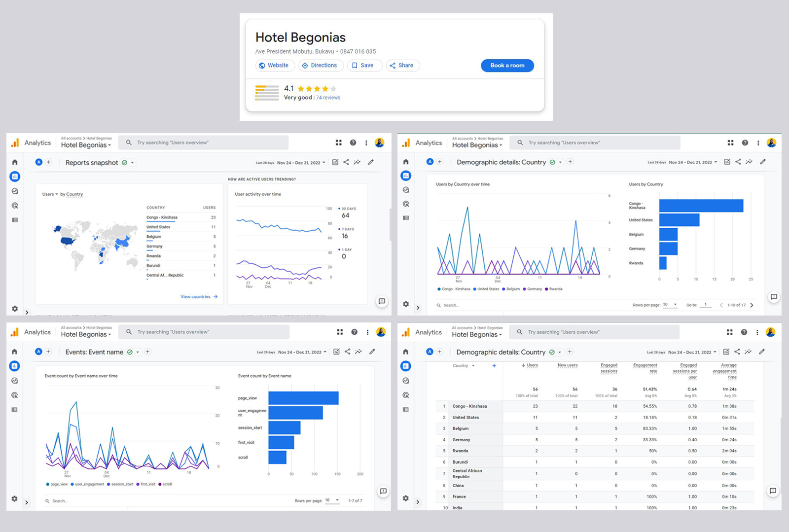Open the feedback icon in Reports snapshot window
This screenshot has width=789, height=532.
coord(382,301)
